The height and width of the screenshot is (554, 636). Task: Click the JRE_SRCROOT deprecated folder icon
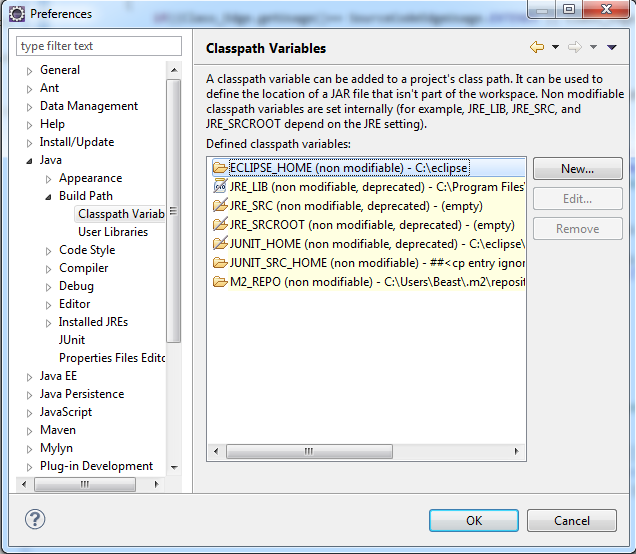pyautogui.click(x=220, y=224)
